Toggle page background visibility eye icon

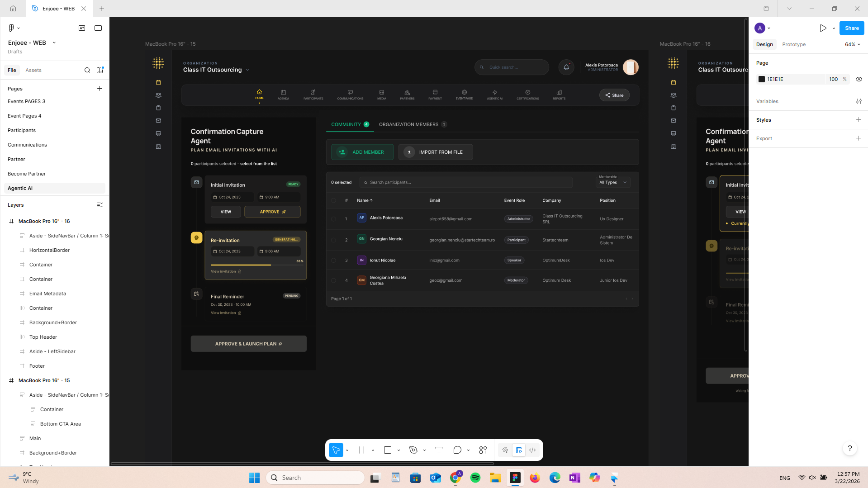[859, 79]
